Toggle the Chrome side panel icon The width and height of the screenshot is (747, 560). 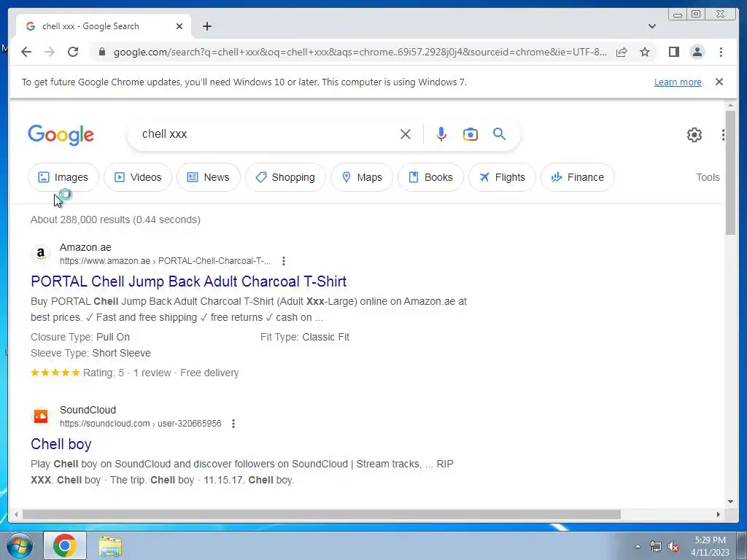point(673,52)
